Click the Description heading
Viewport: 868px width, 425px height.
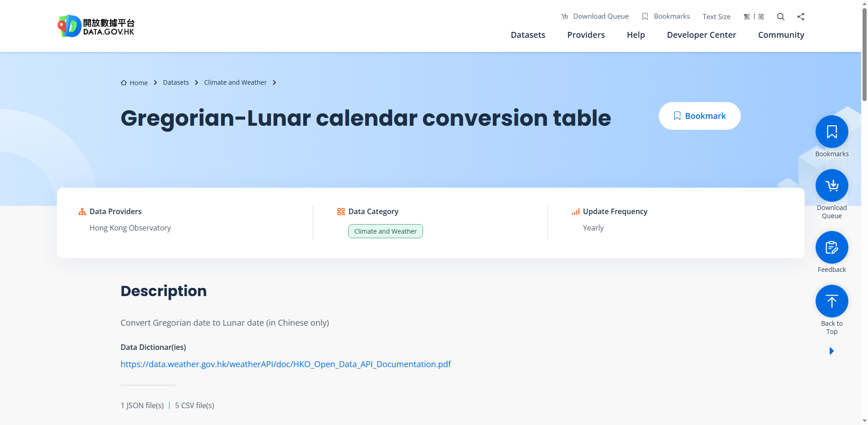coord(164,291)
